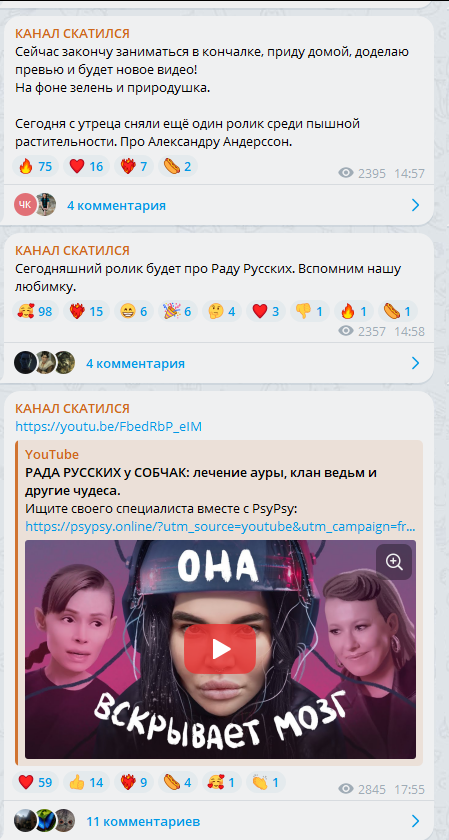Toggle the smiling hearts reaction with 98

pyautogui.click(x=35, y=311)
